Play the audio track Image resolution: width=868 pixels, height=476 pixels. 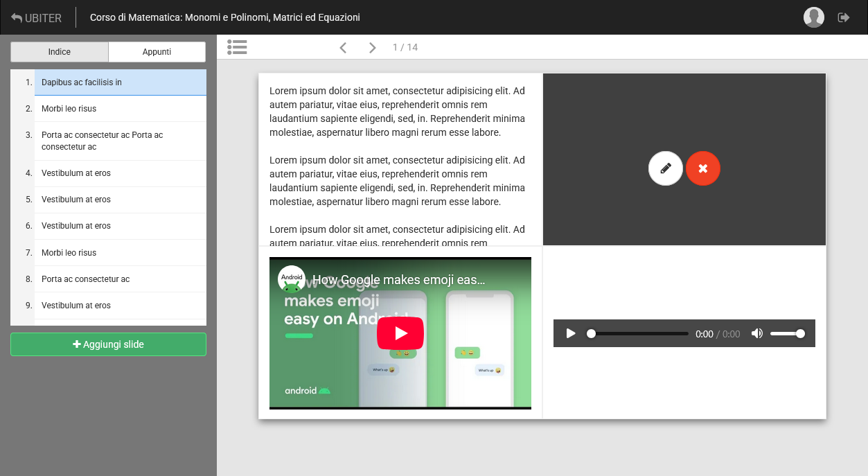(x=571, y=333)
